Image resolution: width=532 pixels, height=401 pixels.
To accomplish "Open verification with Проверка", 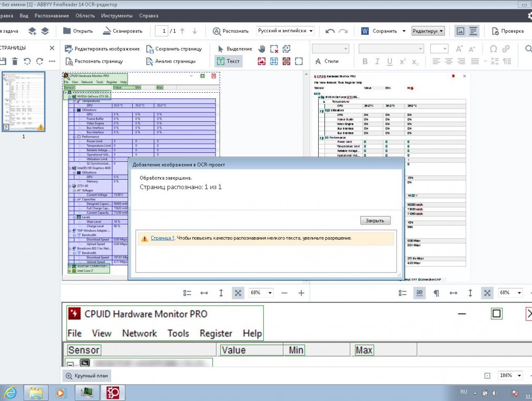I will 508,31.
